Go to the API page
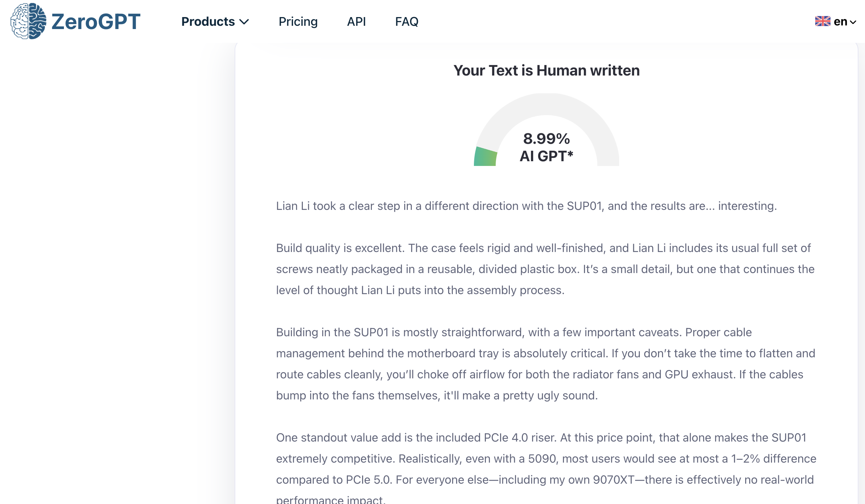865x504 pixels. pos(356,22)
